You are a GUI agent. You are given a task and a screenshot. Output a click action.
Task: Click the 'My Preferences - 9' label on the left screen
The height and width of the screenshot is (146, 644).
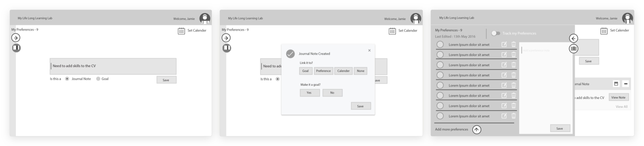[x=25, y=29]
